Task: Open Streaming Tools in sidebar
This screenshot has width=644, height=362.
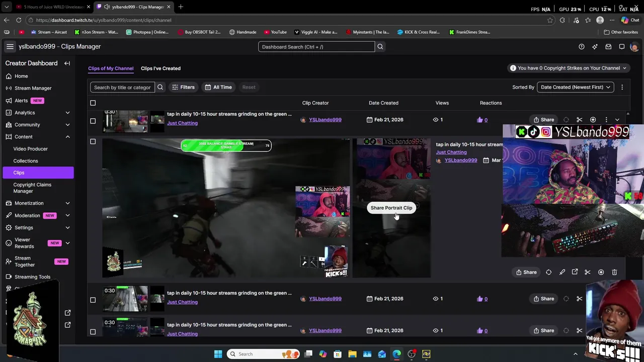Action: (32, 277)
